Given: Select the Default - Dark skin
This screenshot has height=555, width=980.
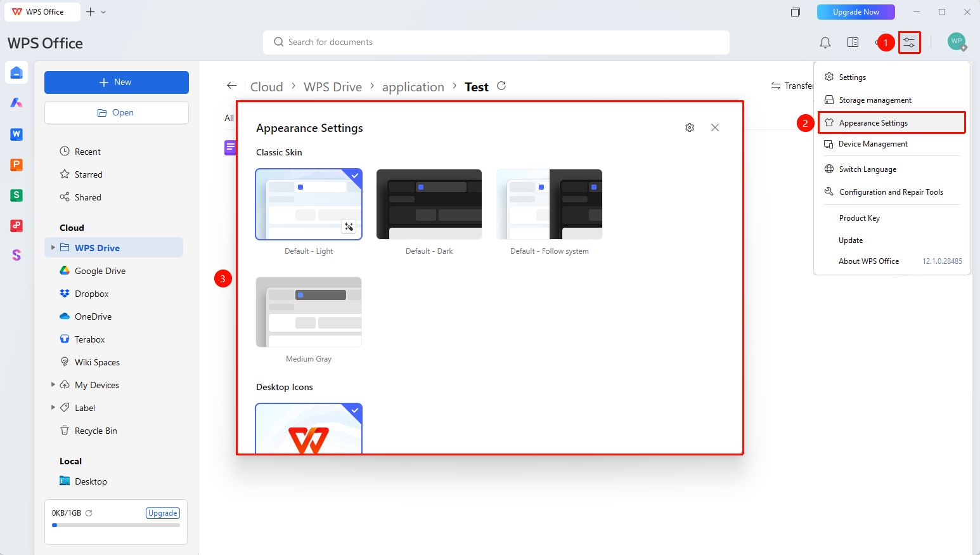Looking at the screenshot, I should 429,204.
